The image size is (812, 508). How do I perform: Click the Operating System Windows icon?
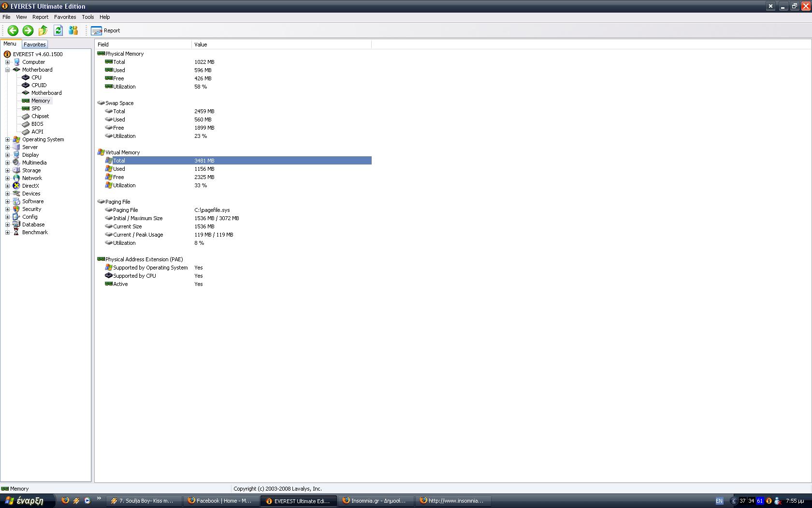(x=16, y=139)
